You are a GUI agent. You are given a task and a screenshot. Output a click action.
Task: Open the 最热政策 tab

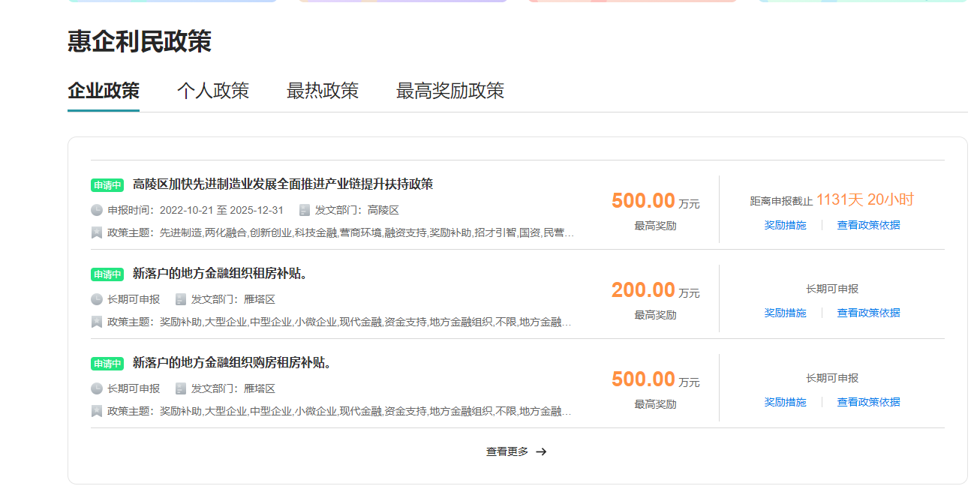pyautogui.click(x=322, y=90)
